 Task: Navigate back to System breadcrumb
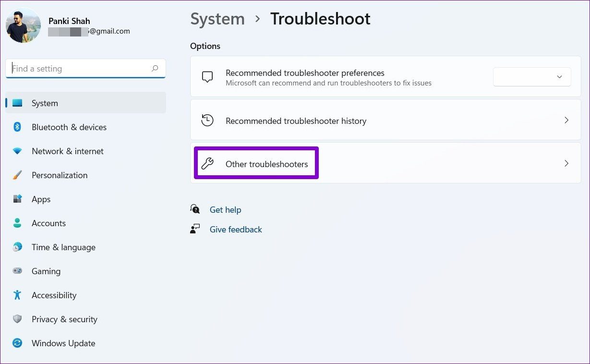point(217,19)
